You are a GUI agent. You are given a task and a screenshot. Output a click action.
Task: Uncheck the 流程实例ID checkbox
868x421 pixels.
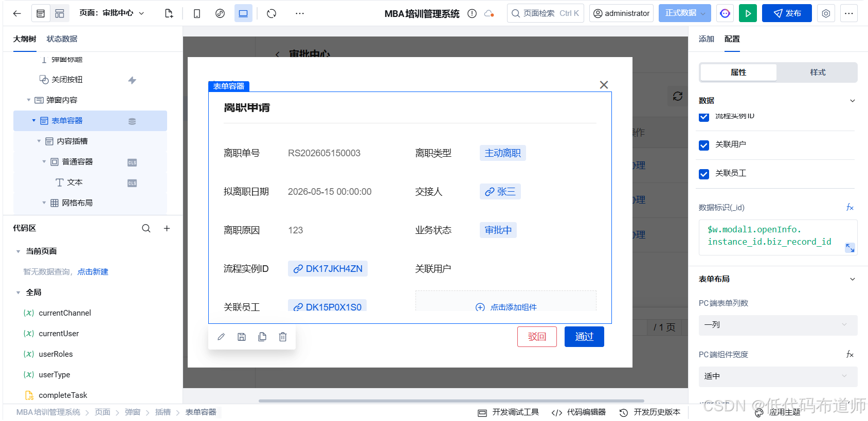704,117
